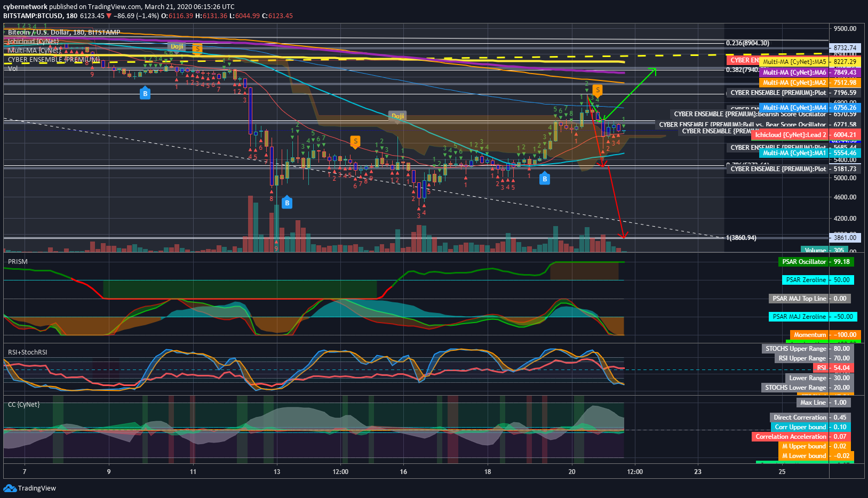This screenshot has width=868, height=498.
Task: Click the 4600.00 price axis tick
Action: tap(845, 197)
